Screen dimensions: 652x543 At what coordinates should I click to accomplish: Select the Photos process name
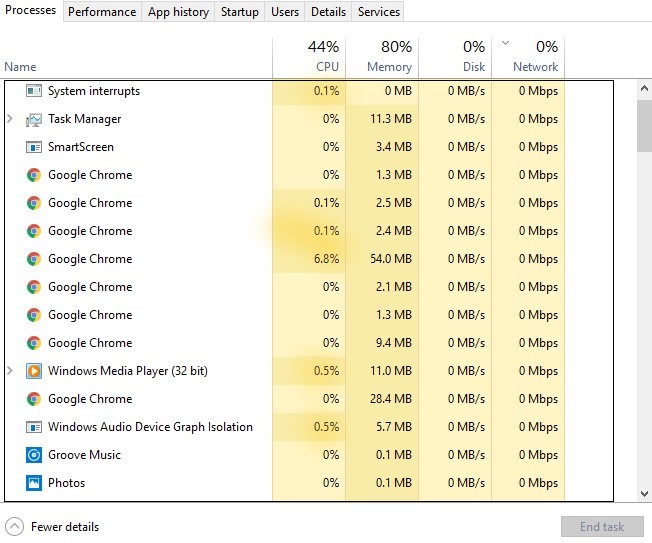67,483
